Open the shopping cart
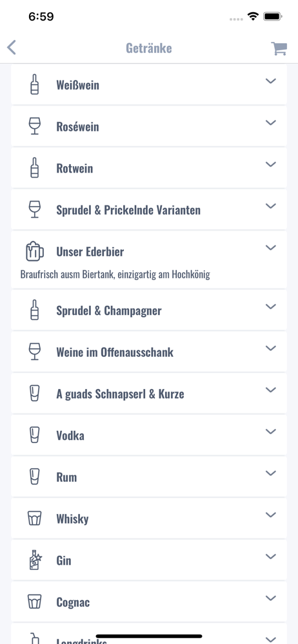 (279, 48)
